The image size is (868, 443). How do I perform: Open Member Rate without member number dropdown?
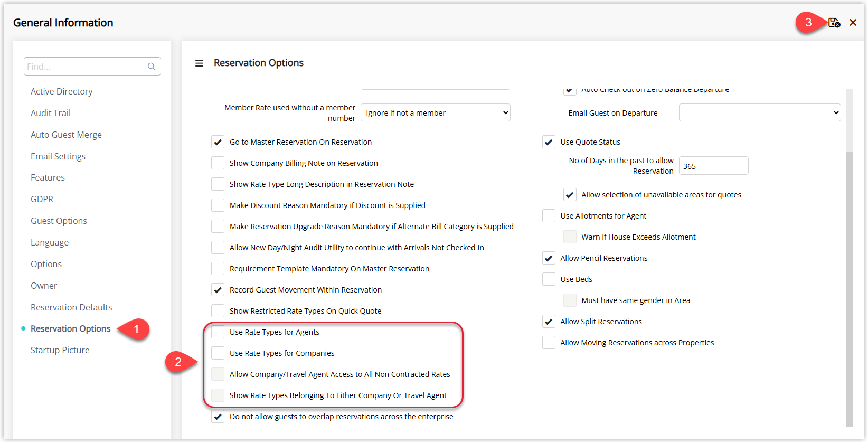pyautogui.click(x=436, y=112)
